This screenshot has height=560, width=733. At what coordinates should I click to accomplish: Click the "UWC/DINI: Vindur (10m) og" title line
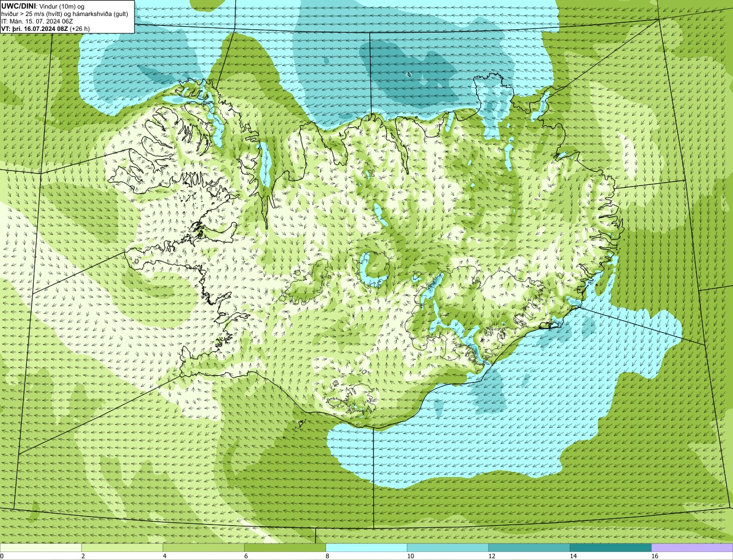coord(43,6)
